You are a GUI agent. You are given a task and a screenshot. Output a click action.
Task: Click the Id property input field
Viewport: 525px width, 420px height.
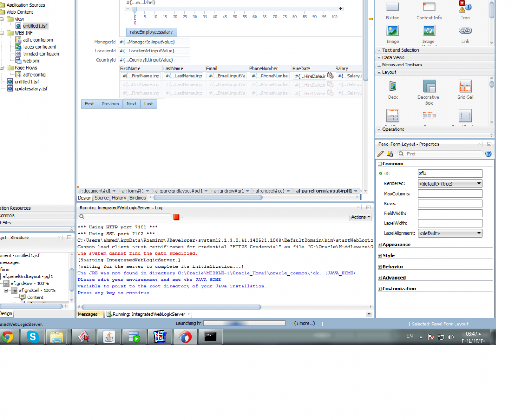click(x=450, y=174)
